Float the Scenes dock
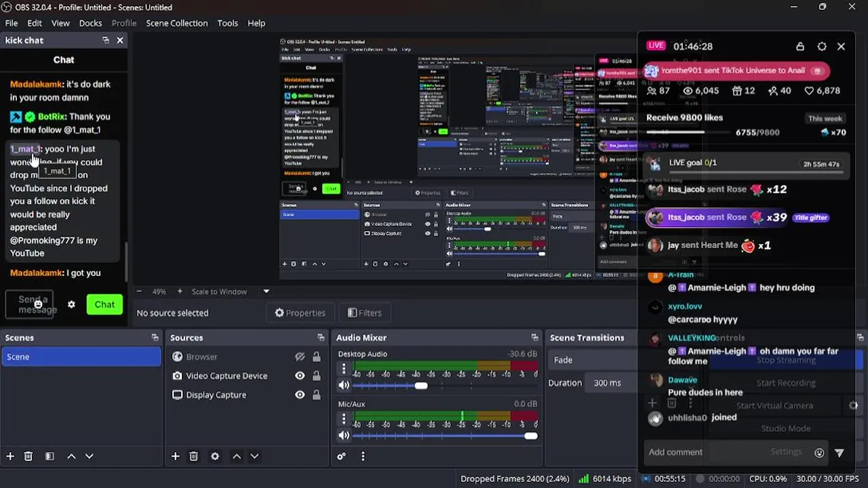868x488 pixels. (x=155, y=338)
